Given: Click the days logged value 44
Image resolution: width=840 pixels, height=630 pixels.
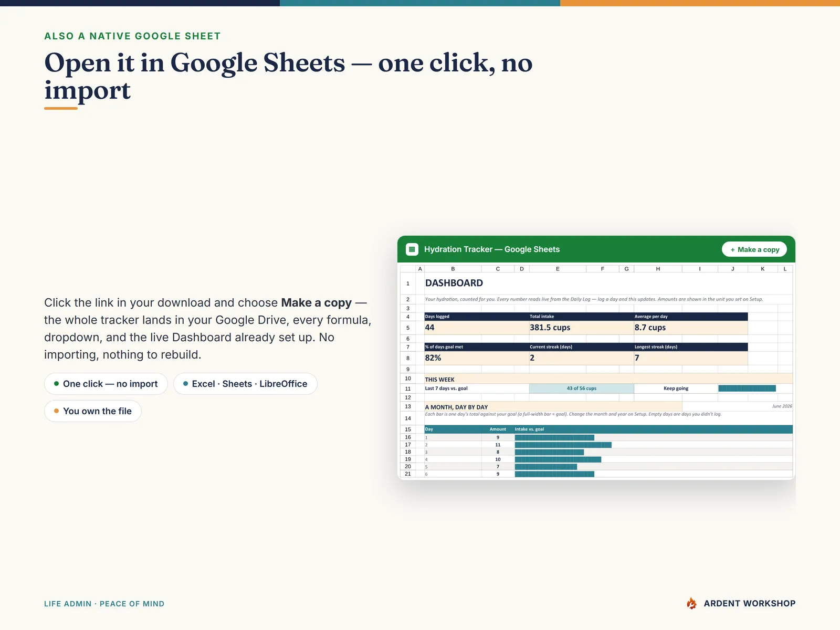Looking at the screenshot, I should coord(477,328).
